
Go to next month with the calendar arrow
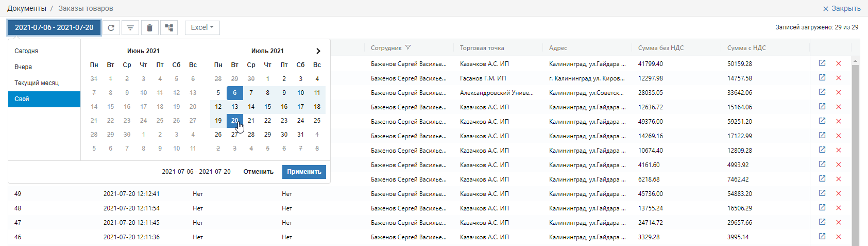coord(318,51)
